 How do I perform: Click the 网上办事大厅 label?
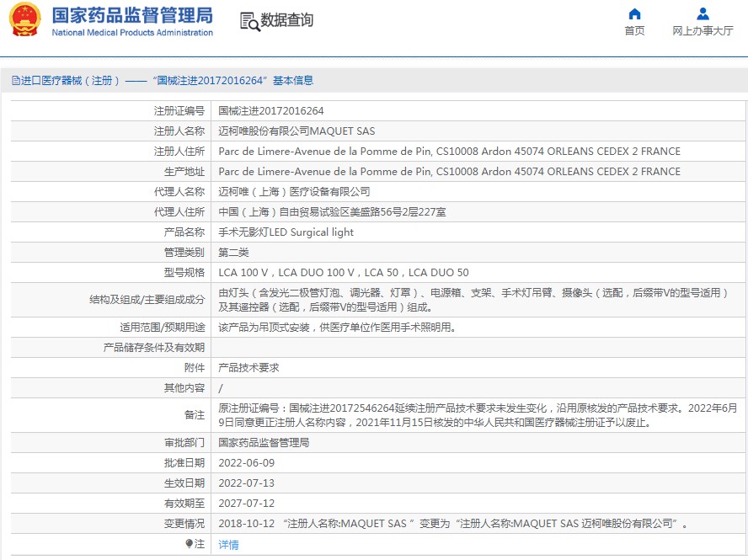pyautogui.click(x=703, y=31)
